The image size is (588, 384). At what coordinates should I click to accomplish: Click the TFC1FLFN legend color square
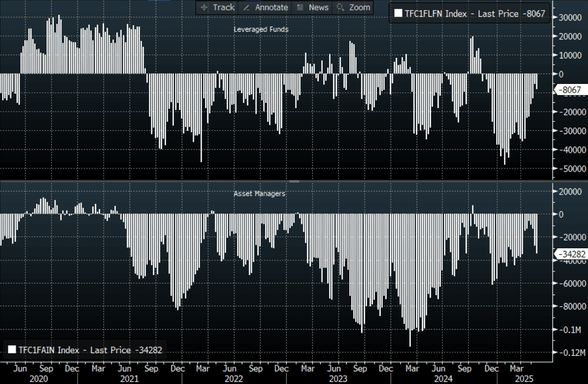[x=398, y=14]
